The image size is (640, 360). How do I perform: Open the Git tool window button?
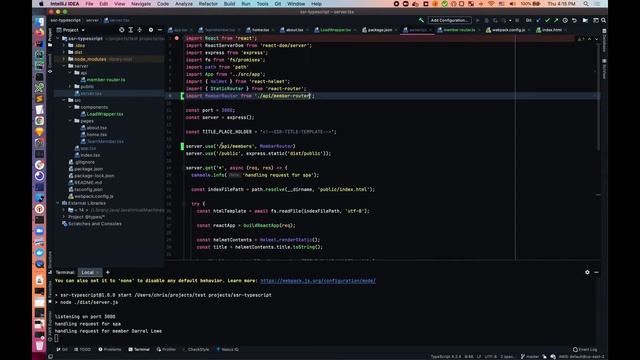[62, 349]
